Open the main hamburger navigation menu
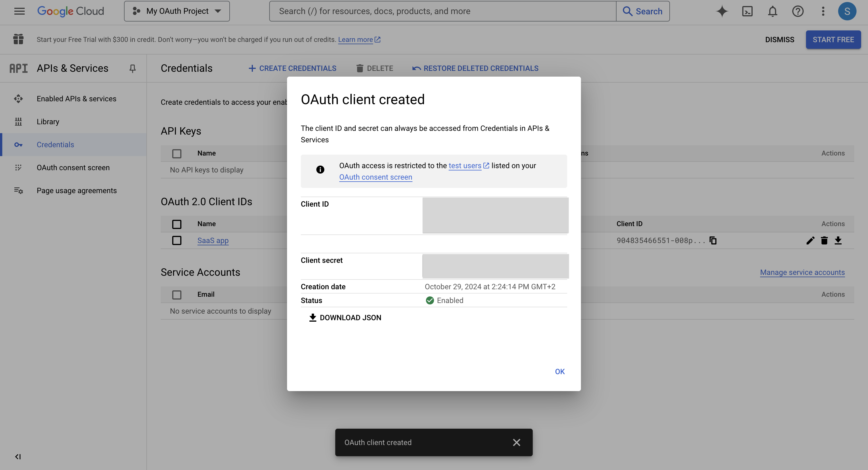 coord(19,11)
